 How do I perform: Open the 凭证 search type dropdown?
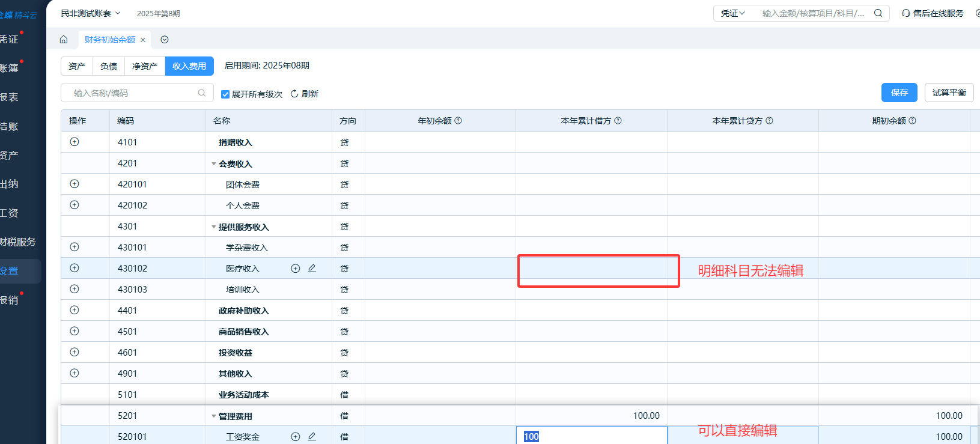pyautogui.click(x=732, y=13)
